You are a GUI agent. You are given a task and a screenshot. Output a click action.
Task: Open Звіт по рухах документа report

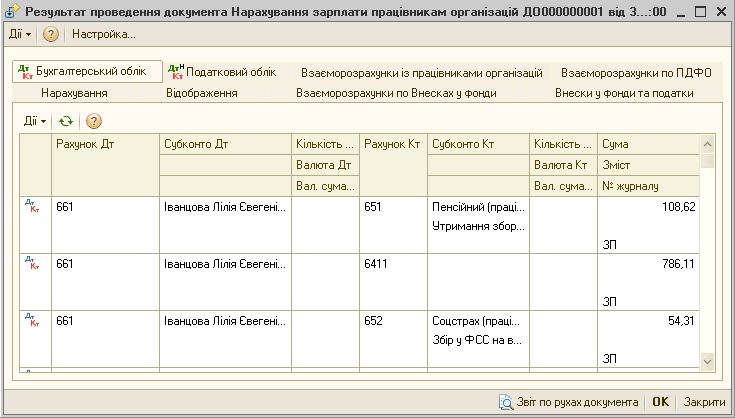tap(570, 402)
